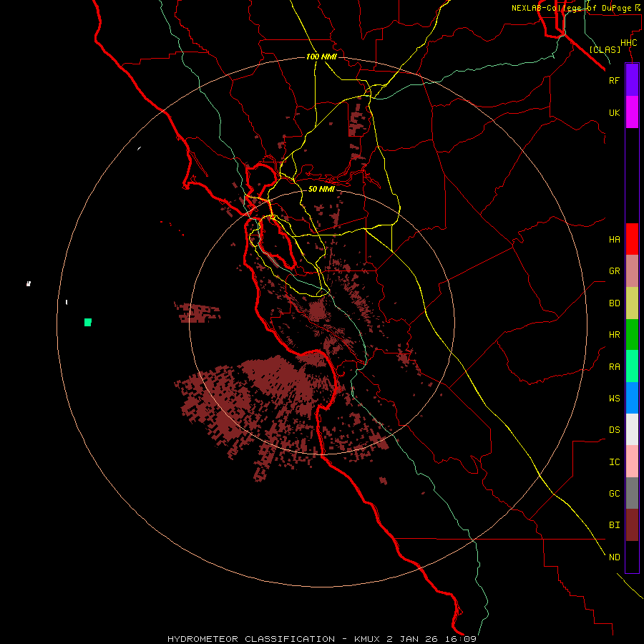Image resolution: width=644 pixels, height=644 pixels.
Task: Select the white DS legend swatch
Action: [632, 429]
